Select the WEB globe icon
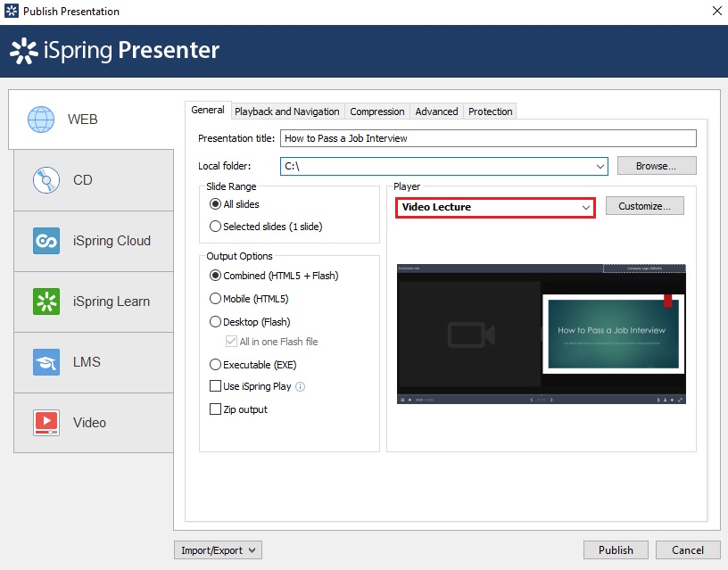728x570 pixels. coord(41,120)
